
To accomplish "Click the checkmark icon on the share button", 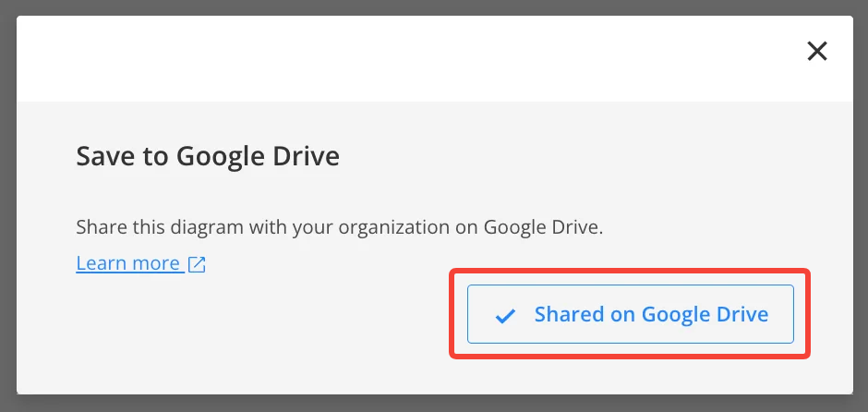I will [x=505, y=316].
